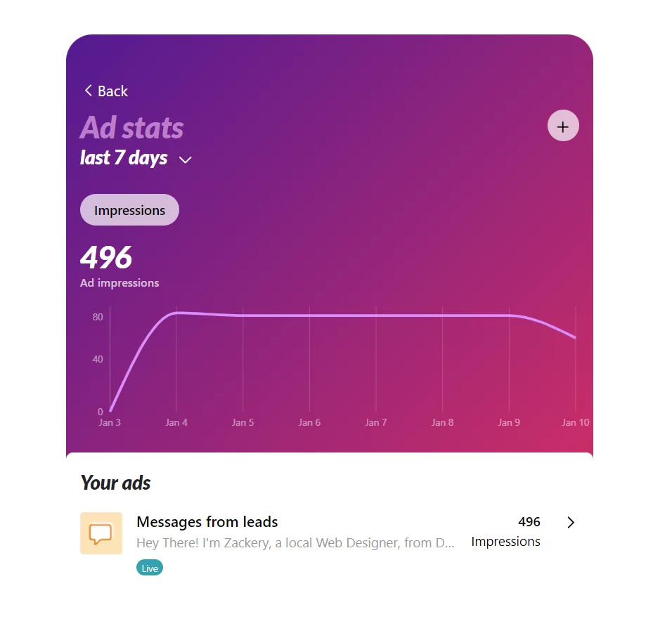The width and height of the screenshot is (672, 619).
Task: Open the orange message bubble ad icon
Action: [x=101, y=533]
